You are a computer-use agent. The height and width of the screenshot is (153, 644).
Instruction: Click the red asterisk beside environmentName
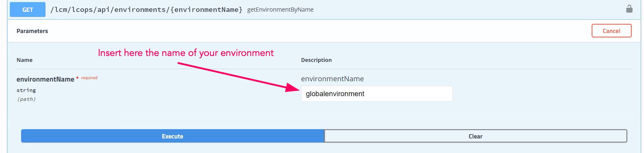[x=77, y=78]
